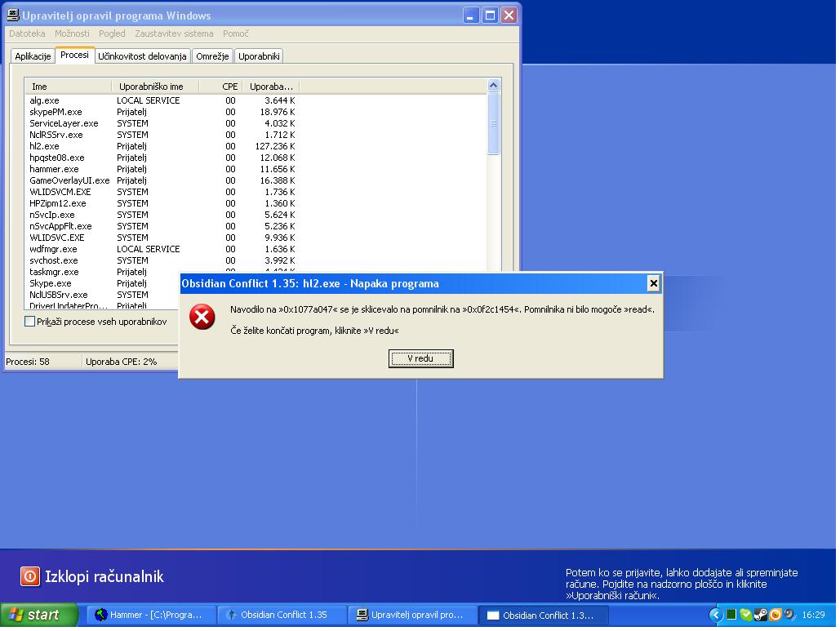The image size is (840, 631).
Task: Switch to Učinkovitost delovanja tab
Action: [143, 56]
